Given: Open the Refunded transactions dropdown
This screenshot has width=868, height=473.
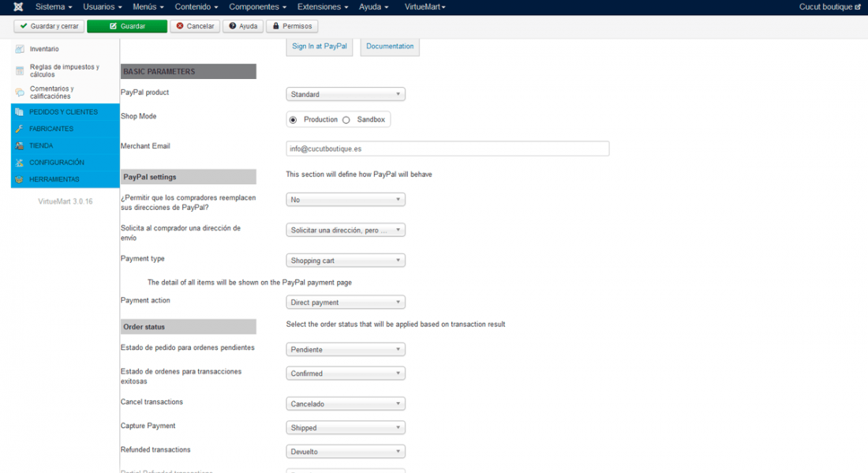Looking at the screenshot, I should tap(346, 452).
